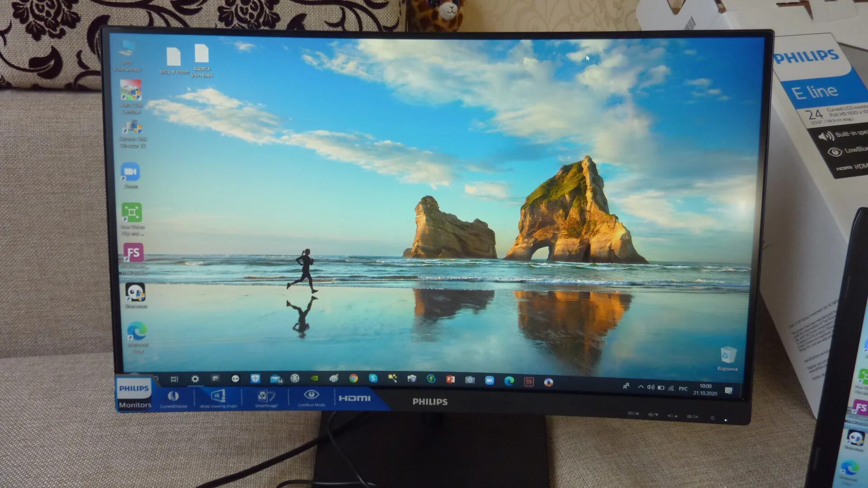The image size is (868, 488).
Task: Open Этот компьютер desktop icon
Action: point(127,49)
